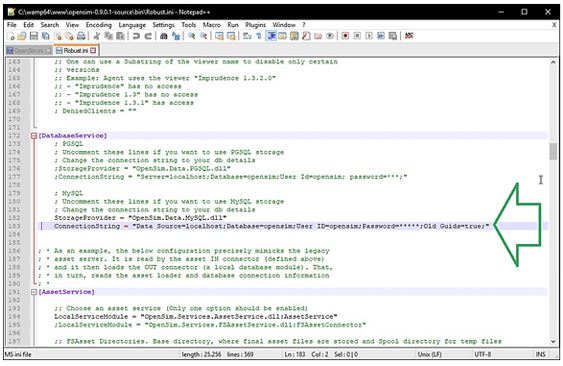The height and width of the screenshot is (366, 563).
Task: Open the Search menu
Action: 50,25
